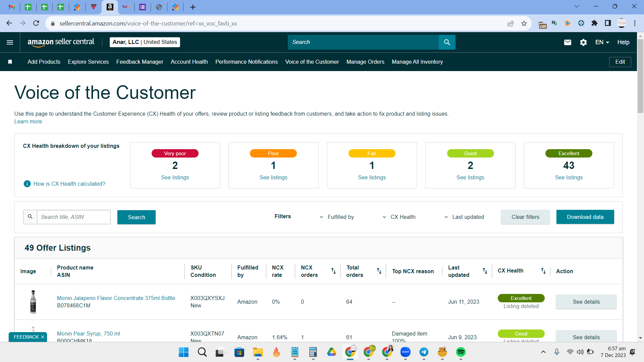
Task: Go to Feedback Manager
Action: [140, 62]
